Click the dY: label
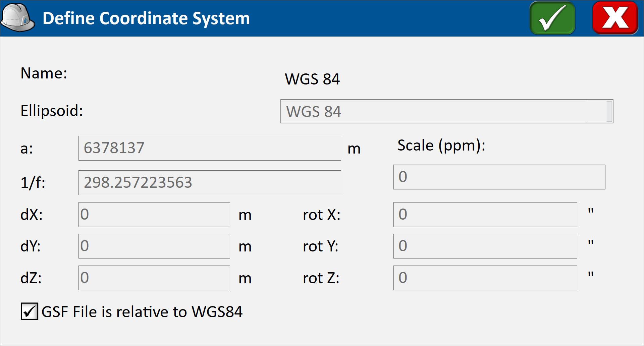Screen dimensions: 644x346 31,246
